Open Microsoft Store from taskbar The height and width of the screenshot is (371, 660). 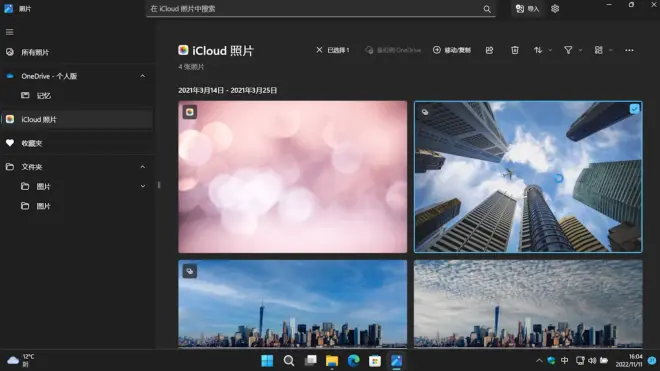click(375, 361)
